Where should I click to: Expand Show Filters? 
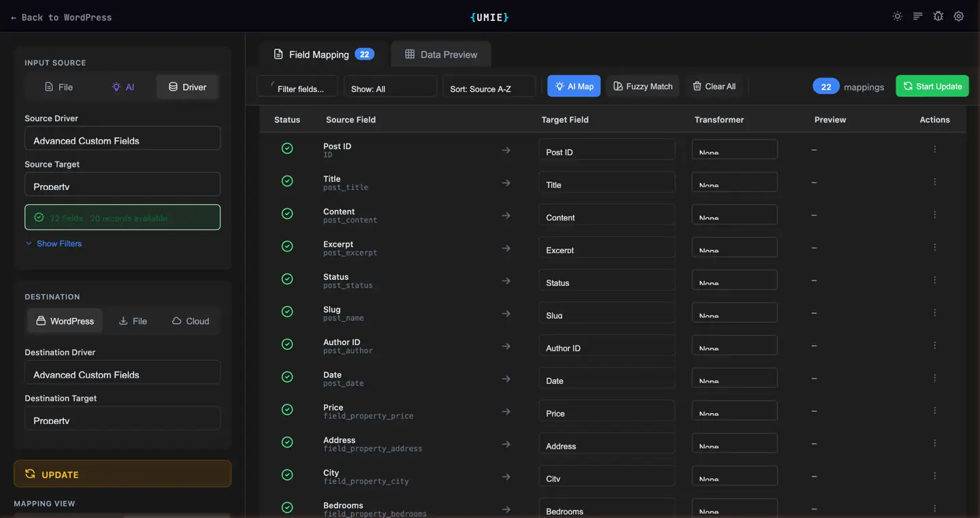[x=54, y=244]
